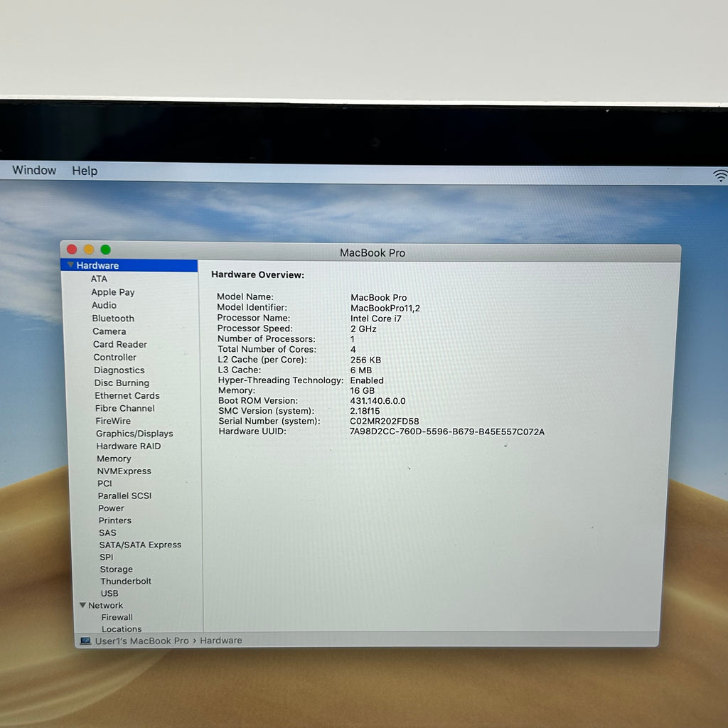Select Power in the sidebar
Viewport: 728px width, 728px height.
click(112, 508)
